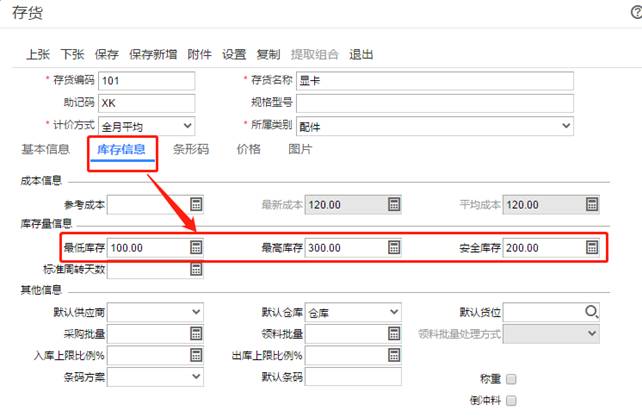This screenshot has height=417, width=642.
Task: Click search icon in 默认货位 field
Action: (x=591, y=311)
